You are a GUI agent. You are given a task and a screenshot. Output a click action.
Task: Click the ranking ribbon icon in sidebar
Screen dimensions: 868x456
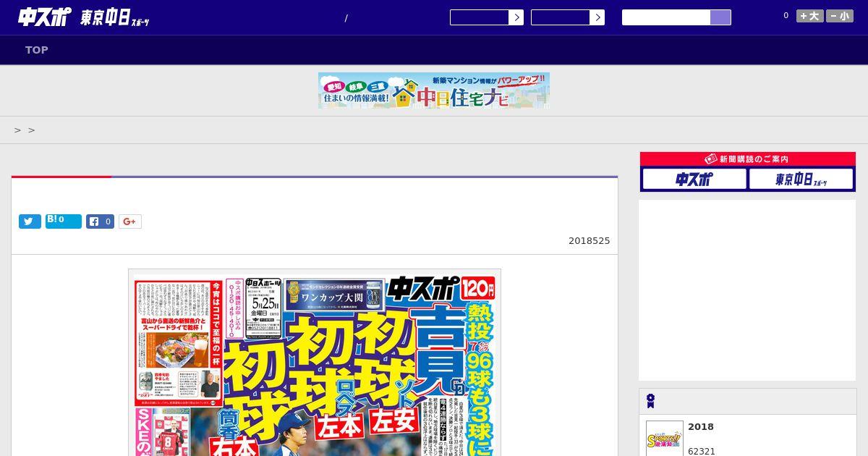point(651,401)
